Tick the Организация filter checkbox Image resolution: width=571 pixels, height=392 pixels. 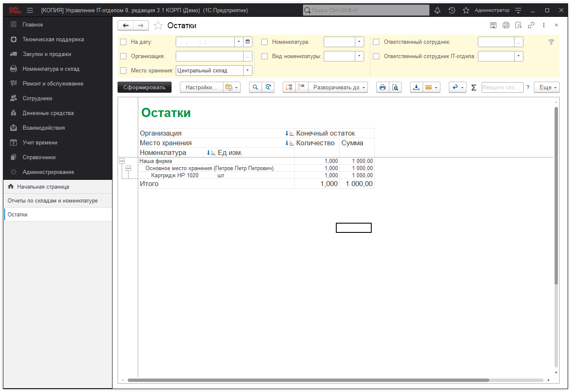[x=123, y=56]
